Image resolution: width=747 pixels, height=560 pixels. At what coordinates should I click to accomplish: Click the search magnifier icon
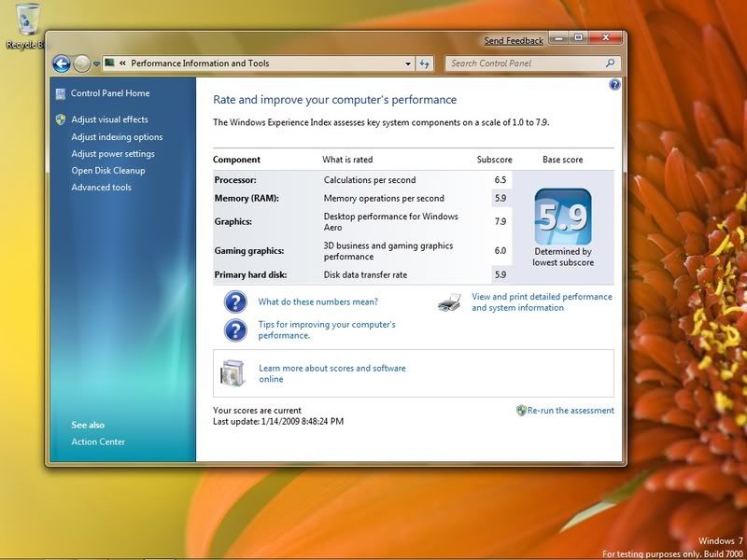click(x=611, y=63)
